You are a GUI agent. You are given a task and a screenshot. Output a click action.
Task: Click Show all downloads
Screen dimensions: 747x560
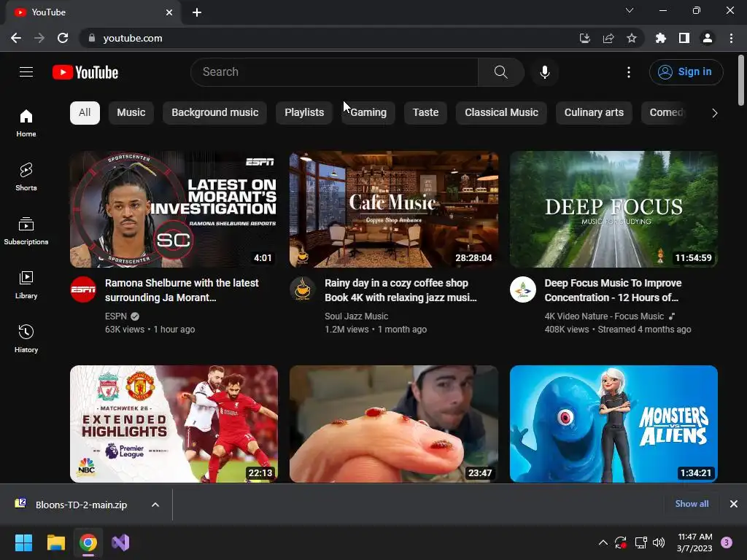692,504
